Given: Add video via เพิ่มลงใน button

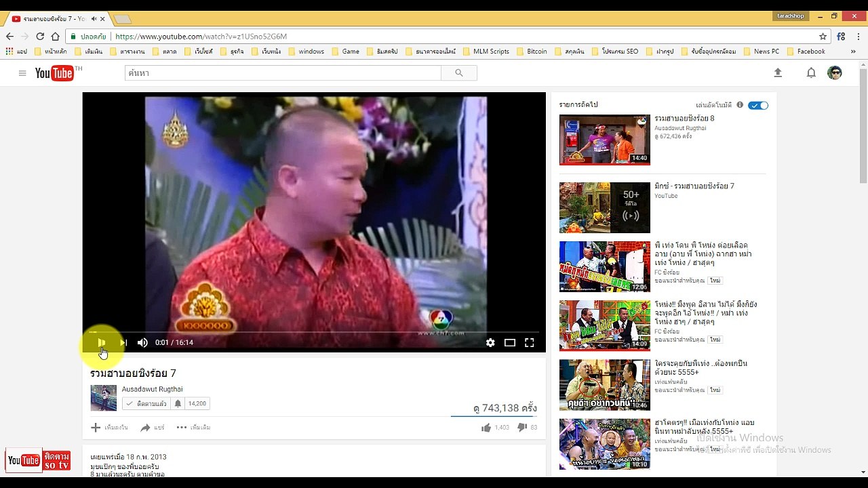Looking at the screenshot, I should 110,428.
